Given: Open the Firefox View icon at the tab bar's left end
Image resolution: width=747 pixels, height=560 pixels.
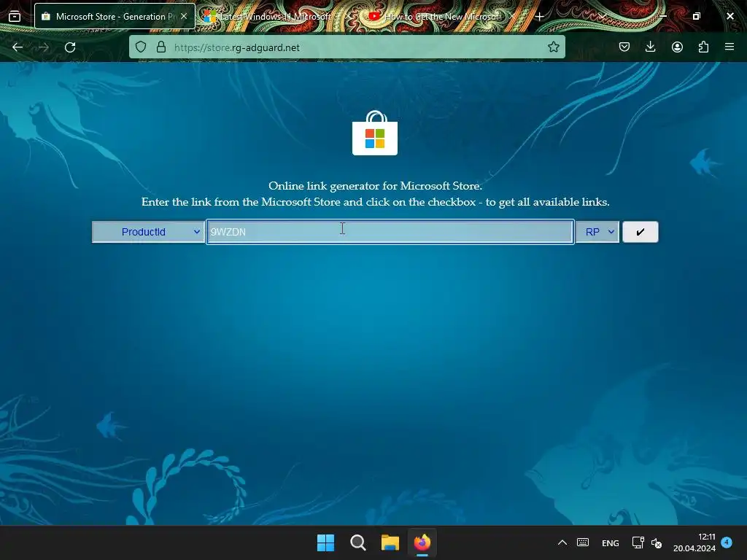Looking at the screenshot, I should [x=15, y=16].
